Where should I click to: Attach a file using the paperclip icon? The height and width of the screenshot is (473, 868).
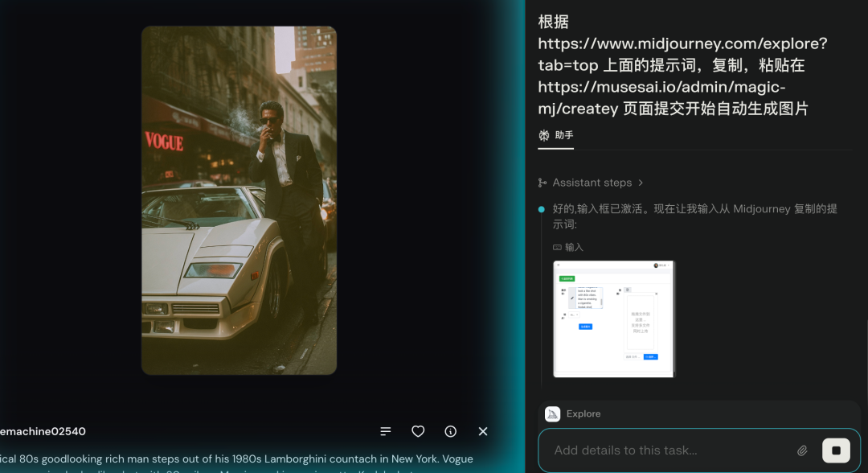point(802,450)
